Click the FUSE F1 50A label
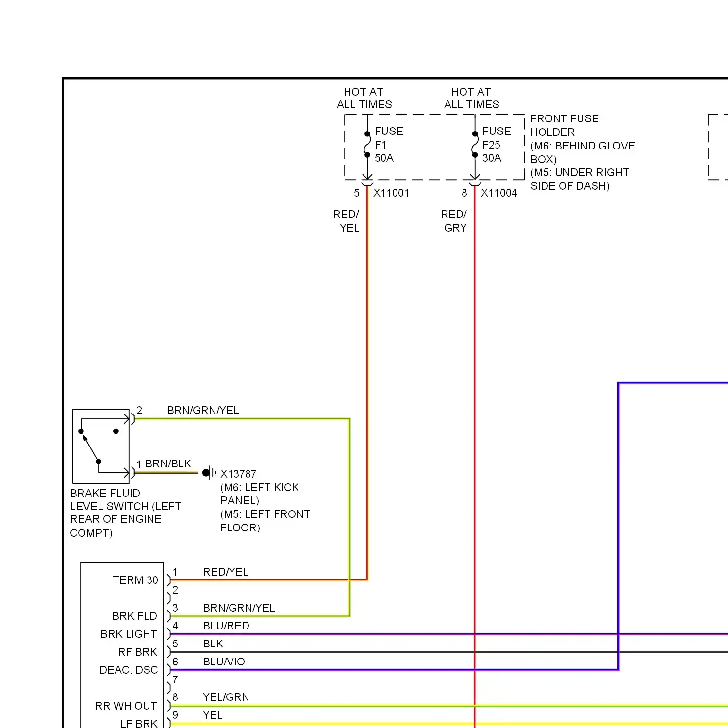This screenshot has height=728, width=728. (389, 145)
